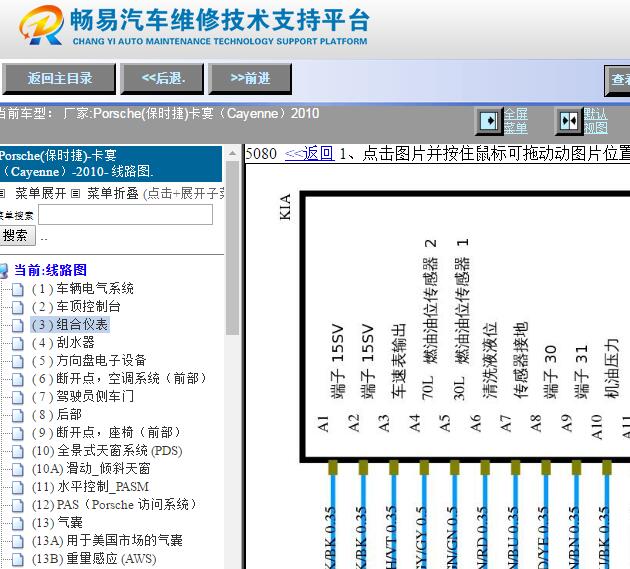Click the 菜单折叠 text
Screen dimensions: 630x569
coord(113,194)
